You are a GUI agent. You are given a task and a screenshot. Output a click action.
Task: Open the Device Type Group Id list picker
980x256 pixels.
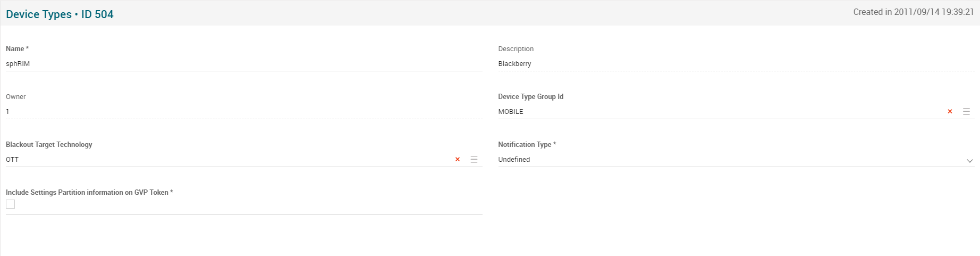pyautogui.click(x=966, y=112)
